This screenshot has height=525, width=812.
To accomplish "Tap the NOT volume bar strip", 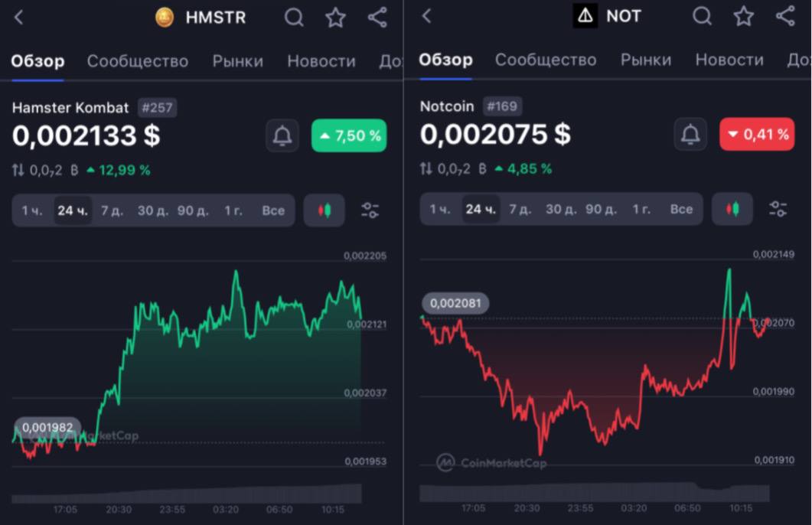I will 595,492.
